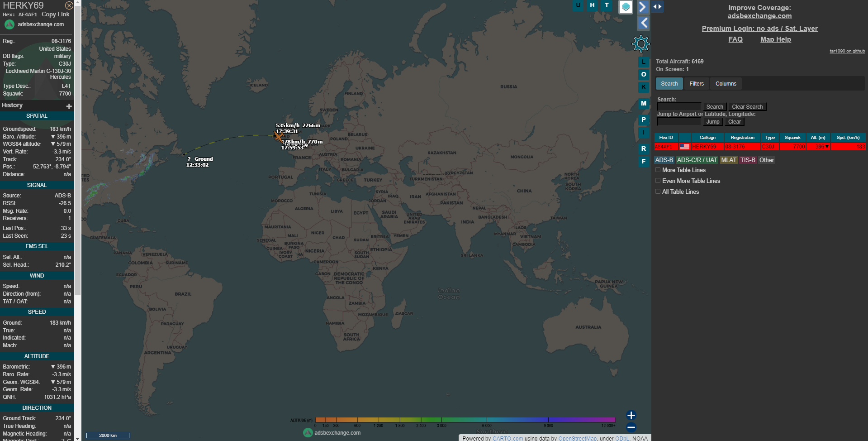Screen dimensions: 868x441
Task: Sort table by Registration column
Action: tap(742, 138)
